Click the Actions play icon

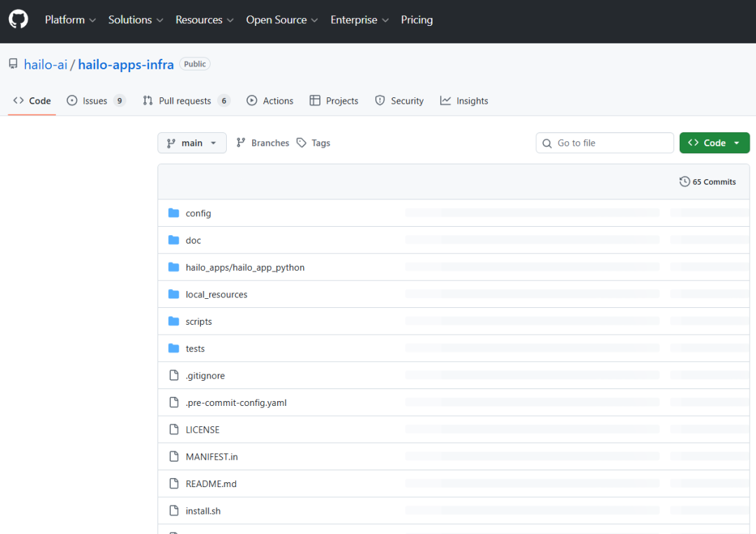tap(252, 100)
